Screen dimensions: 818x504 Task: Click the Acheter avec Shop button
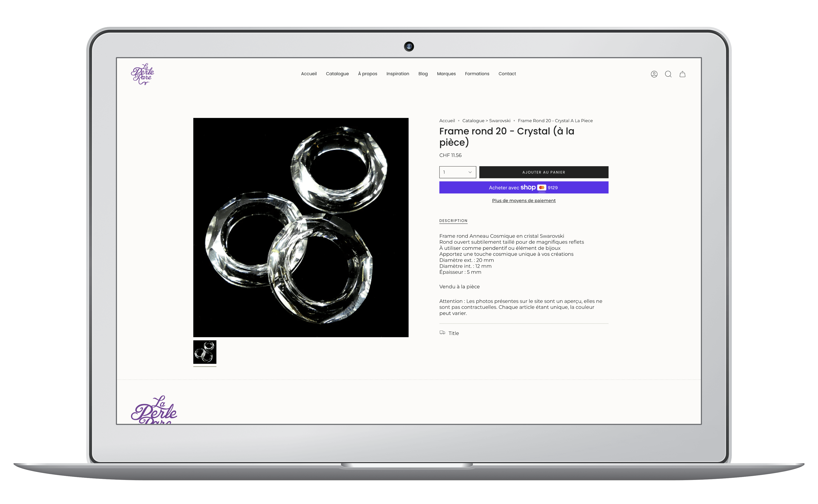pyautogui.click(x=523, y=187)
